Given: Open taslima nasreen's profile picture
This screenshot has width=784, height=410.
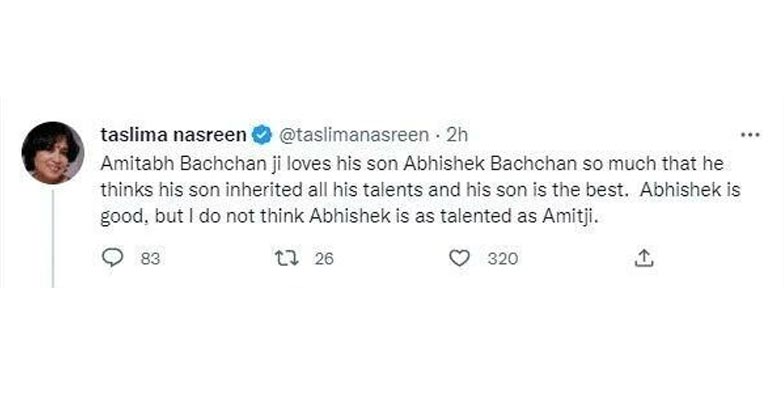Looking at the screenshot, I should [52, 153].
